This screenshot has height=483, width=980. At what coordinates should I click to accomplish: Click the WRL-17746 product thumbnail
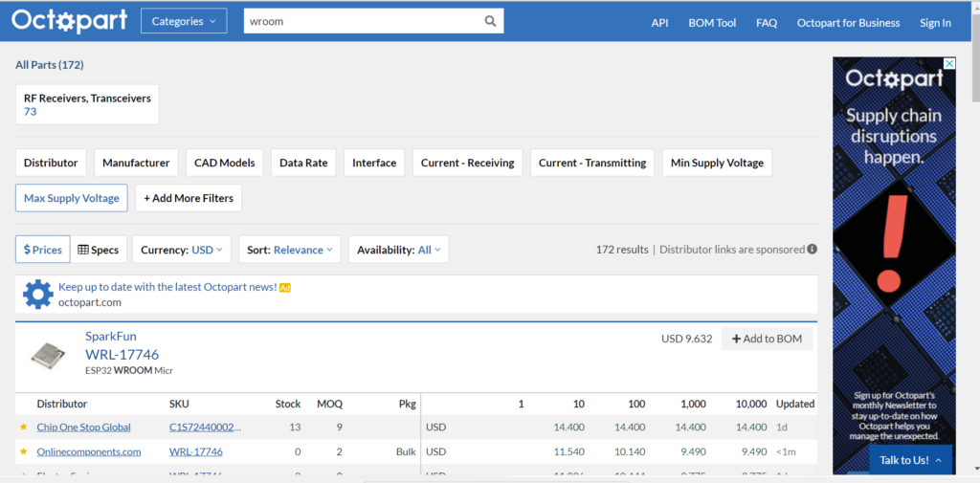coord(48,354)
